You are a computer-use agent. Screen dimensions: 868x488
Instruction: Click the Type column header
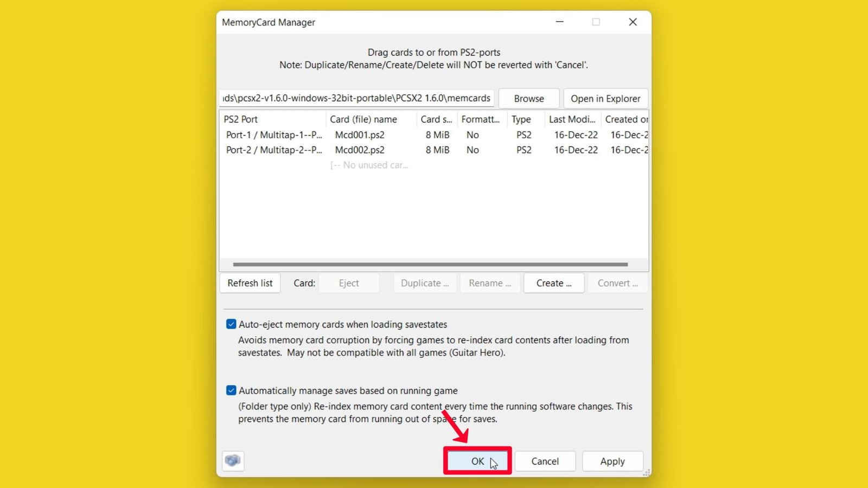[525, 119]
